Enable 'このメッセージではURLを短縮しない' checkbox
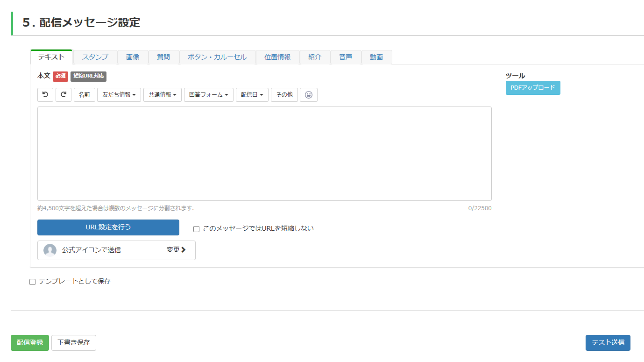This screenshot has height=362, width=644. 197,229
